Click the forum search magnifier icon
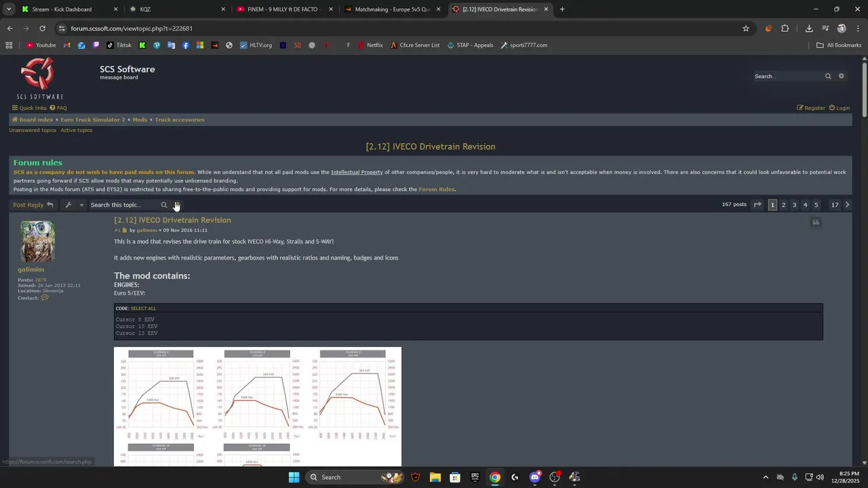 tap(828, 77)
